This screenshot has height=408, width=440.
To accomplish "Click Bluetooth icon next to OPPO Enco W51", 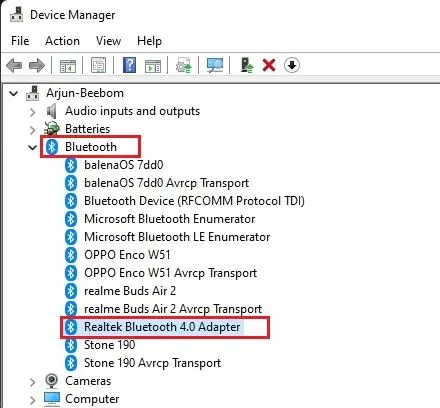I will pyautogui.click(x=71, y=255).
